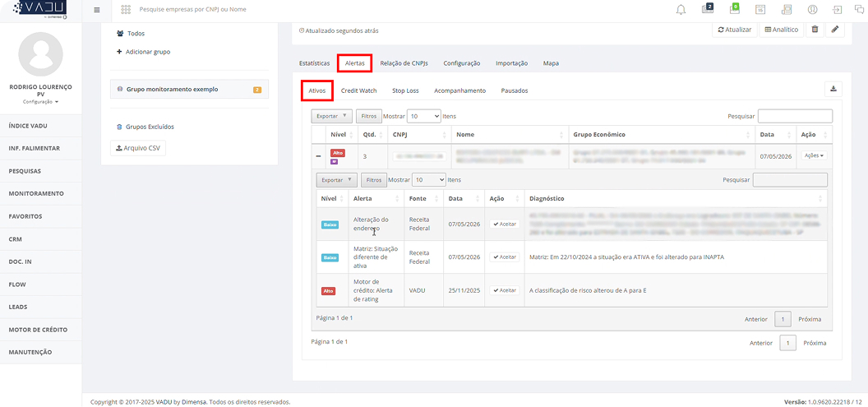
Task: Switch to the Credit Watch tab
Action: [x=358, y=90]
